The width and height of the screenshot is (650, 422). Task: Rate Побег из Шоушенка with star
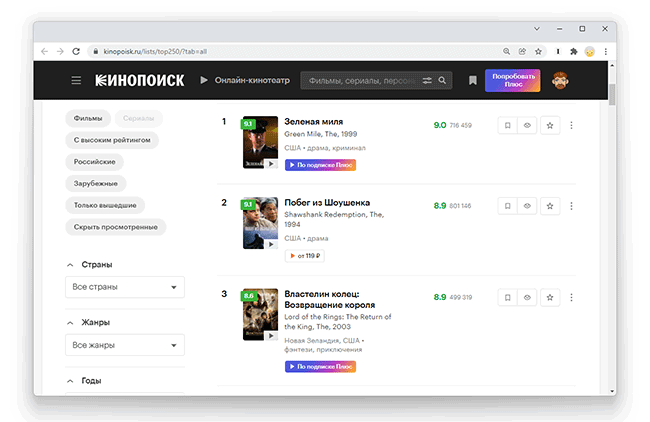(x=550, y=206)
